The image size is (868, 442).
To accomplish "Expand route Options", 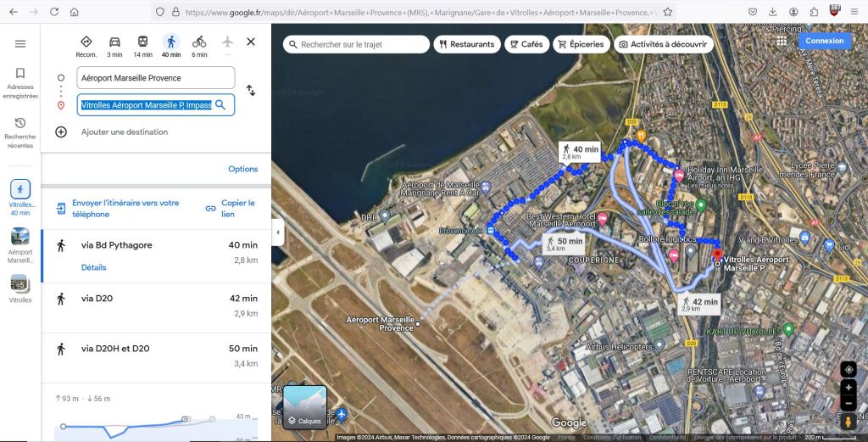I will tap(242, 169).
